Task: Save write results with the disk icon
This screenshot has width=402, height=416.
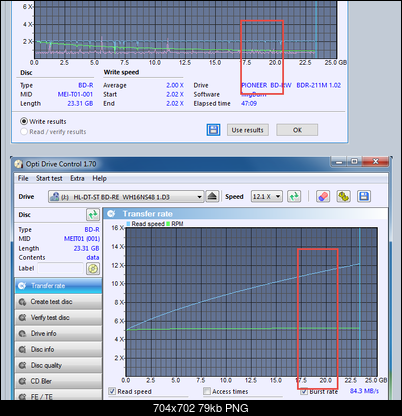Action: (213, 130)
